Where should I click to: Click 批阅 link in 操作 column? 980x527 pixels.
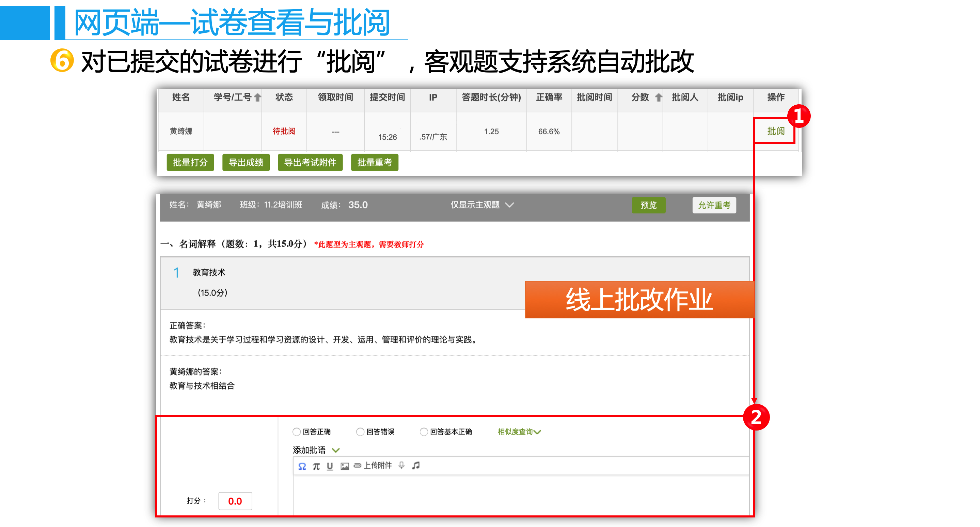coord(775,131)
